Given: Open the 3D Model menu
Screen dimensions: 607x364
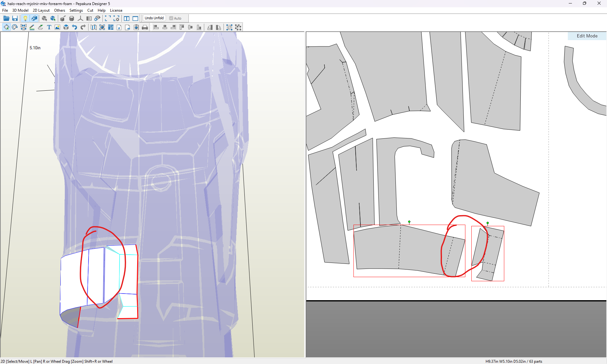Looking at the screenshot, I should pyautogui.click(x=20, y=10).
